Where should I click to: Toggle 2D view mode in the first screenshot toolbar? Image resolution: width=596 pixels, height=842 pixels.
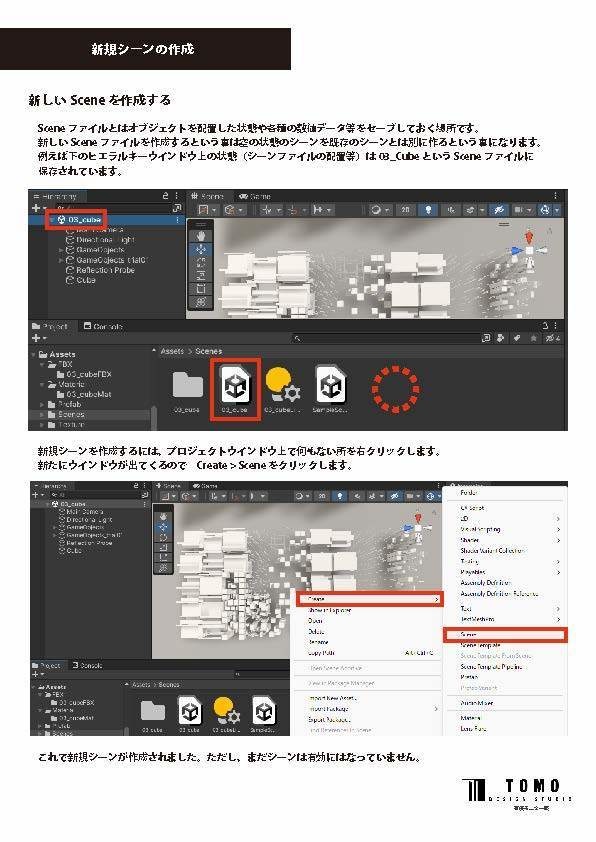[x=405, y=209]
